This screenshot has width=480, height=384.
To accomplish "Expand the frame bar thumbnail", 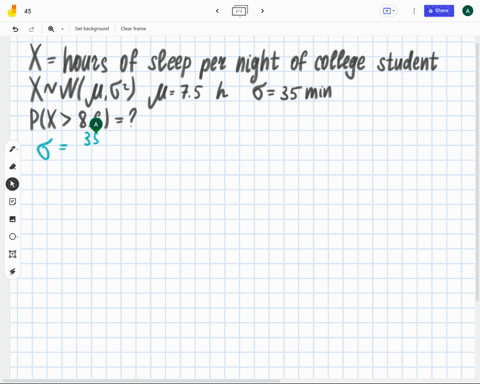I will tap(240, 11).
